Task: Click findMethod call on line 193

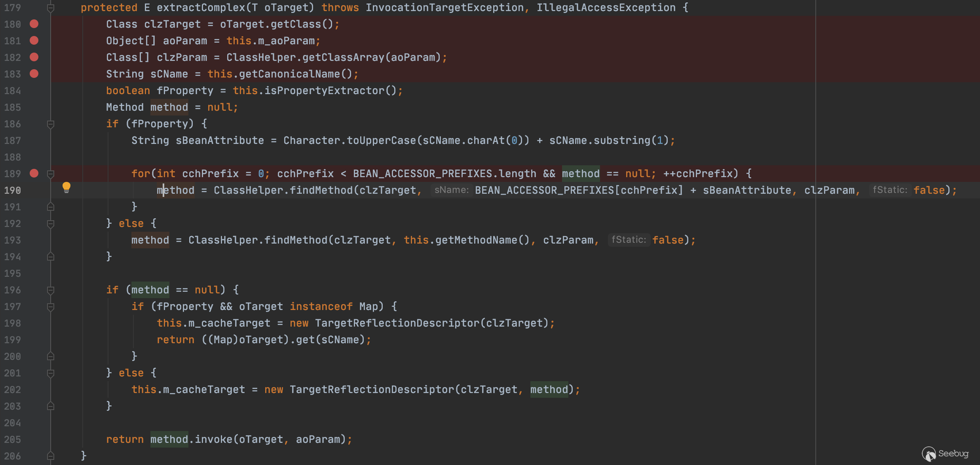Action: pyautogui.click(x=295, y=240)
